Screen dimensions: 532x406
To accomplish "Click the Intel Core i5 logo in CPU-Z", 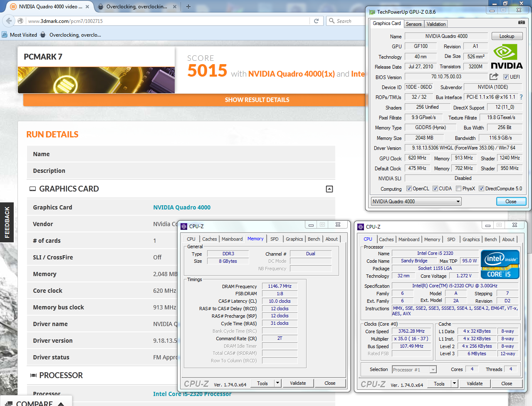I will (500, 264).
